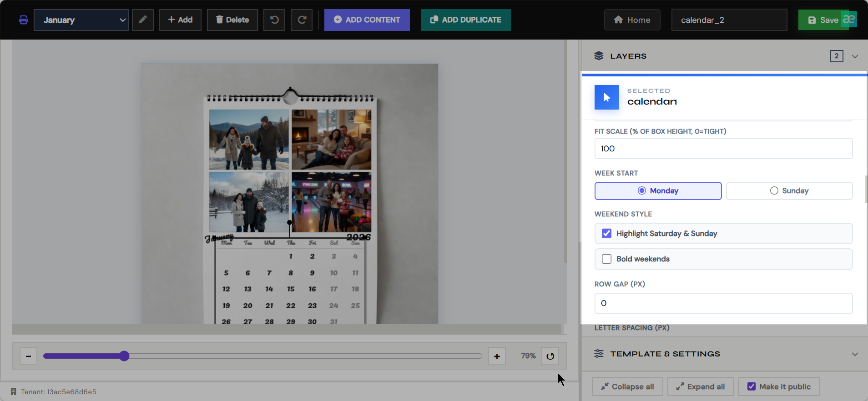Select Sunday as week start

point(789,191)
